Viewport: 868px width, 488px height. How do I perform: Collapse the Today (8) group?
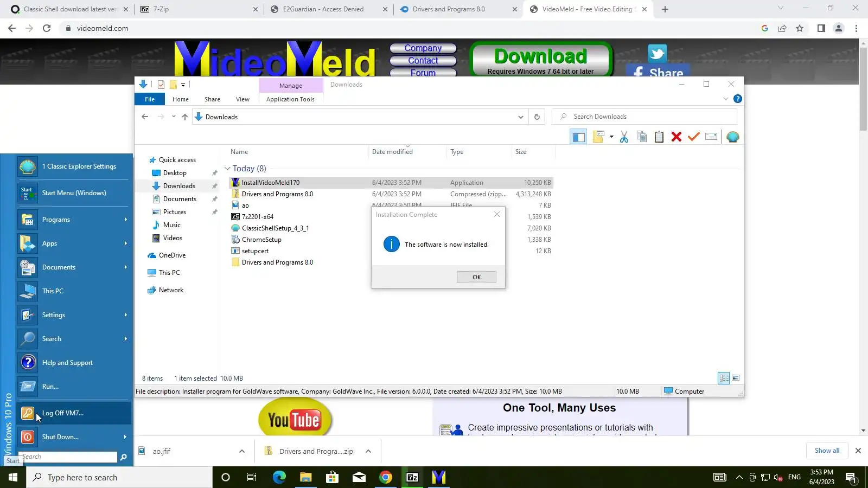point(228,169)
